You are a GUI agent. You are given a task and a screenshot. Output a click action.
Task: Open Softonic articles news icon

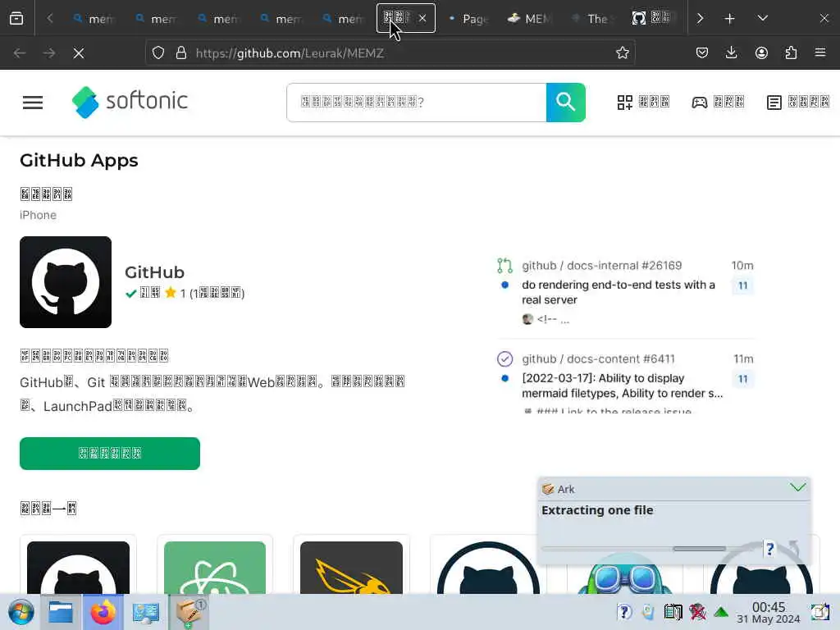(774, 103)
